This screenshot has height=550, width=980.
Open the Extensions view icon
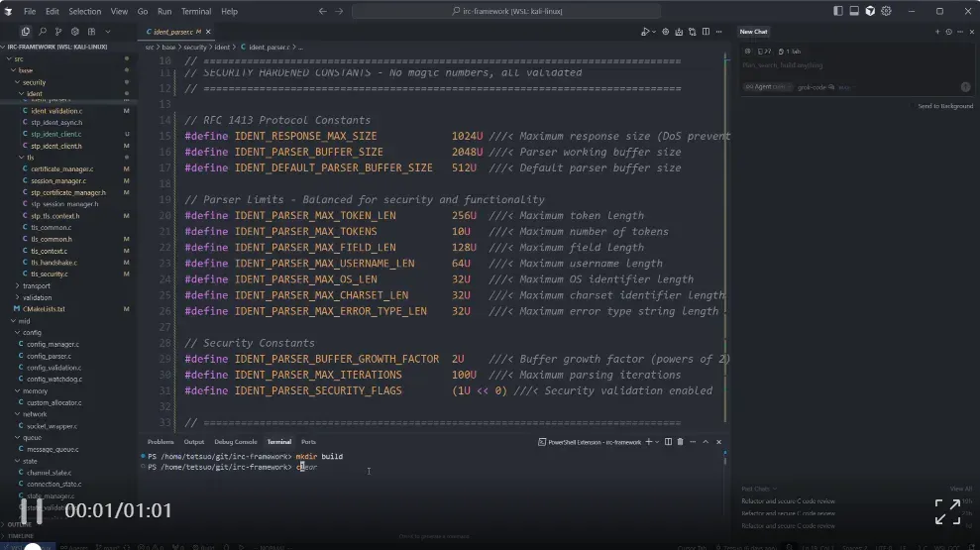click(x=91, y=32)
